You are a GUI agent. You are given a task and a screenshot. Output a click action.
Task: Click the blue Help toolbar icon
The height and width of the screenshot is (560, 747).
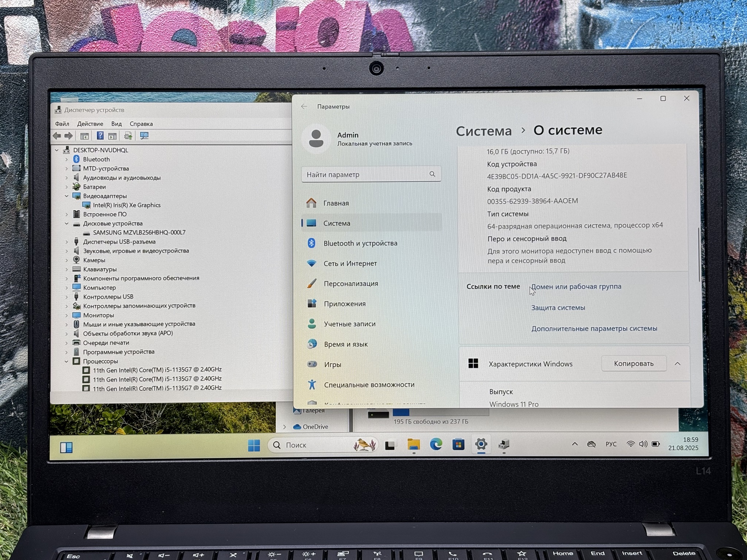pos(100,136)
